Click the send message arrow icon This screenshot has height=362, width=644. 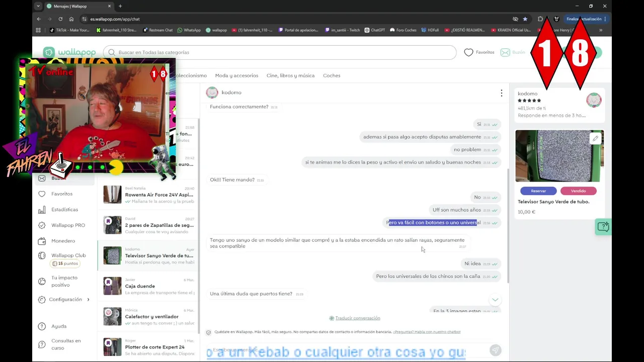[x=495, y=350]
